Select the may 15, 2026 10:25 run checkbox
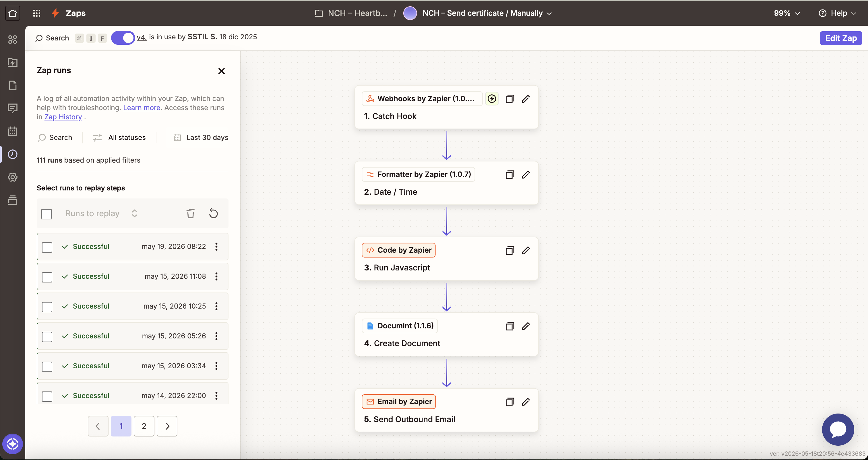Screen dimensions: 868x460 click(x=47, y=307)
